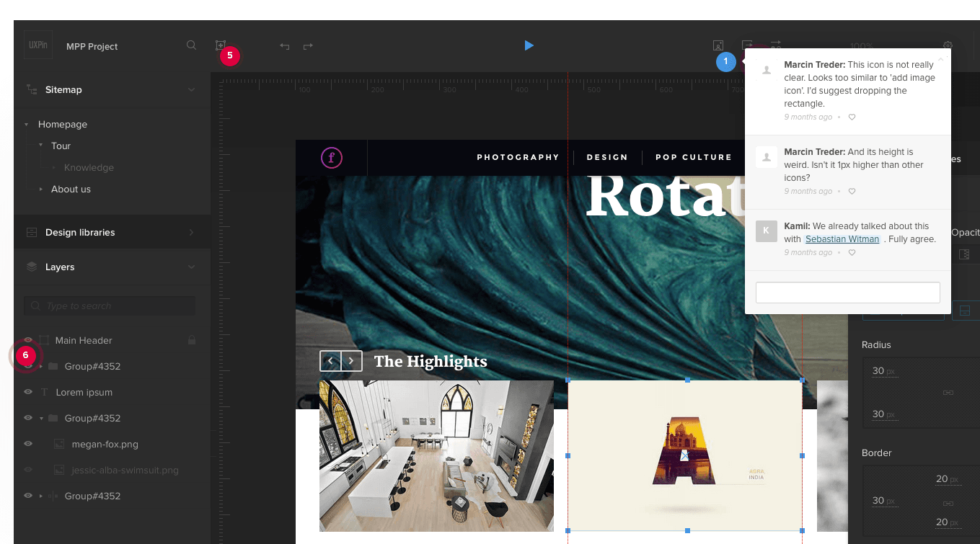Image resolution: width=980 pixels, height=544 pixels.
Task: Click the next arrow in Highlights carousel
Action: 351,361
